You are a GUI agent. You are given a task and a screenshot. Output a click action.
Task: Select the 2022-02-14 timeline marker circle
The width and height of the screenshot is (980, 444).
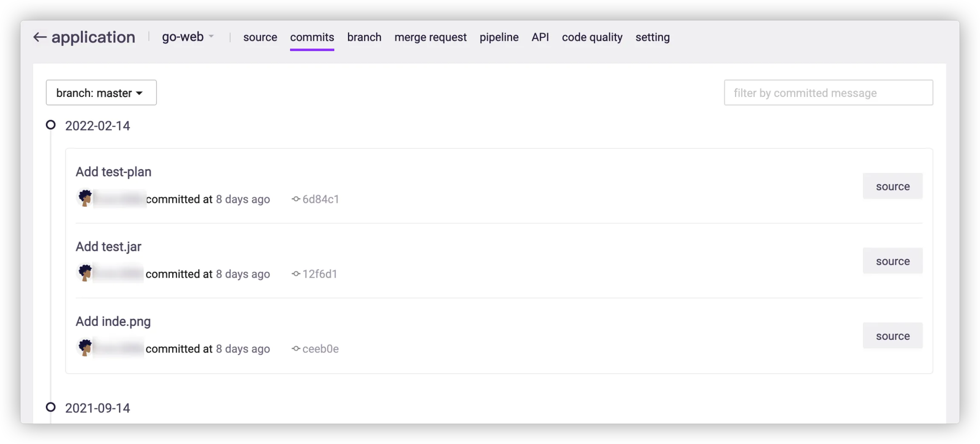tap(51, 125)
